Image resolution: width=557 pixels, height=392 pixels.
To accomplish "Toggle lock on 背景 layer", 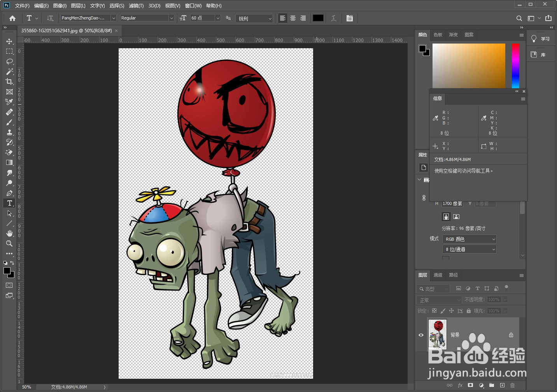I will (x=511, y=335).
